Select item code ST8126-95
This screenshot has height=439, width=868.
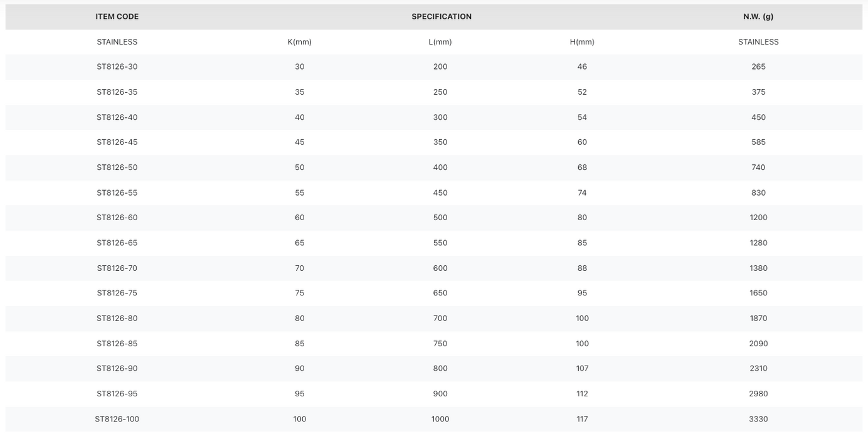117,394
